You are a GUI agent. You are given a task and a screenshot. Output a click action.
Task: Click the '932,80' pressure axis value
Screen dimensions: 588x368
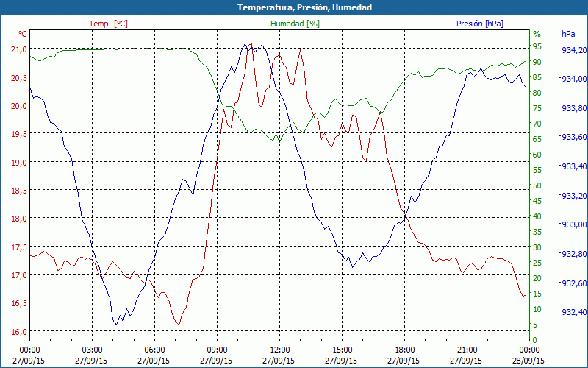pos(573,254)
